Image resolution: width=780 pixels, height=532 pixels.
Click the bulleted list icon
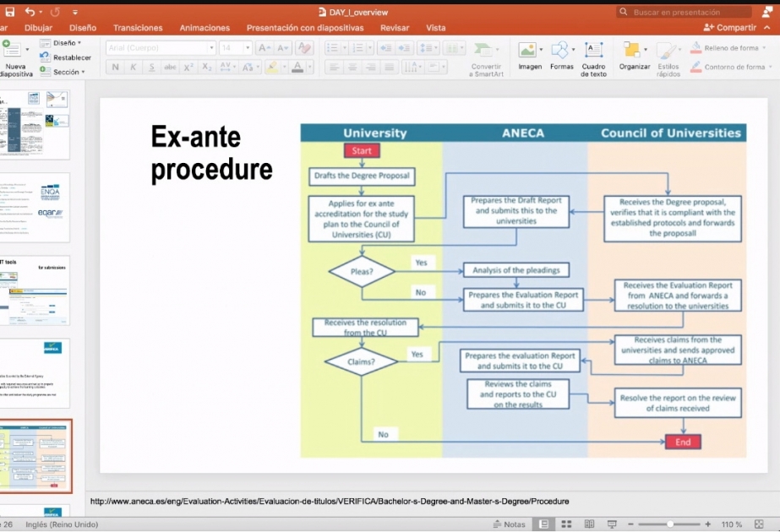[x=332, y=48]
